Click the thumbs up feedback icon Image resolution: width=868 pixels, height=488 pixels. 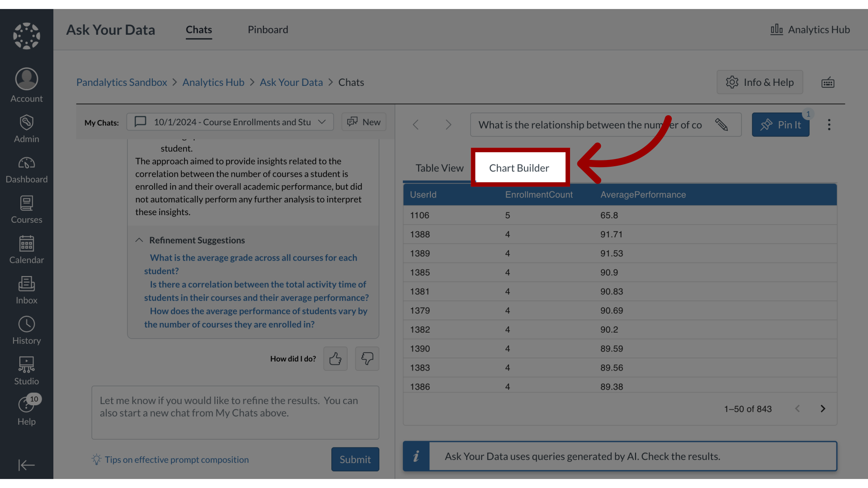[335, 358]
